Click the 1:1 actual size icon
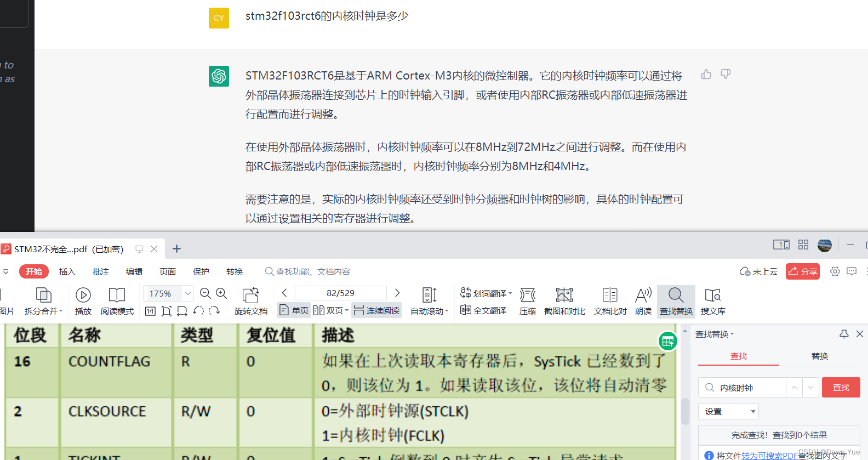 pos(151,311)
